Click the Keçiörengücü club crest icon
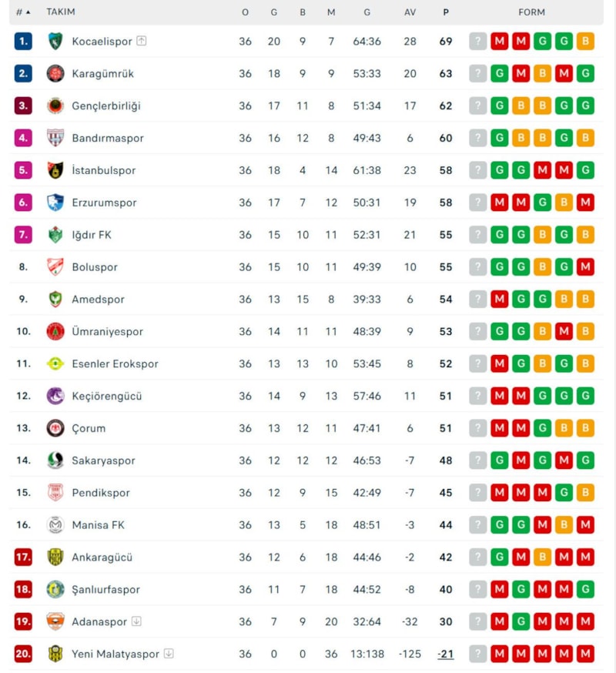616x673 pixels. click(x=55, y=397)
